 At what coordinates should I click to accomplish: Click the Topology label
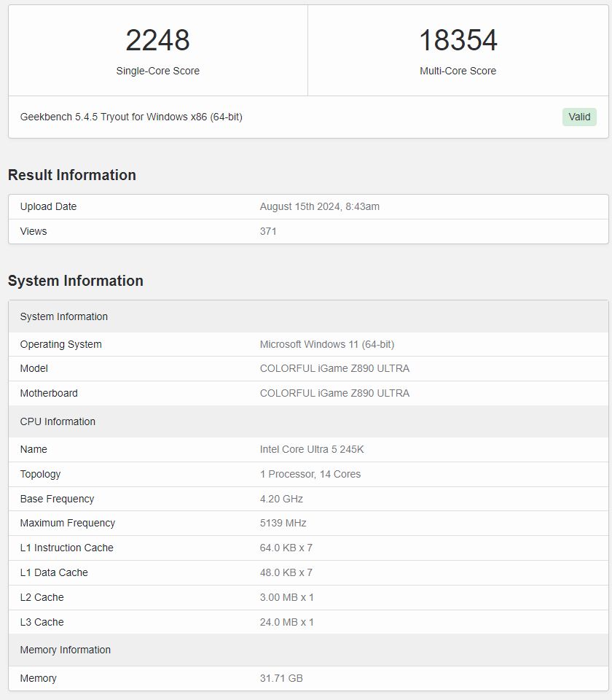pos(40,475)
